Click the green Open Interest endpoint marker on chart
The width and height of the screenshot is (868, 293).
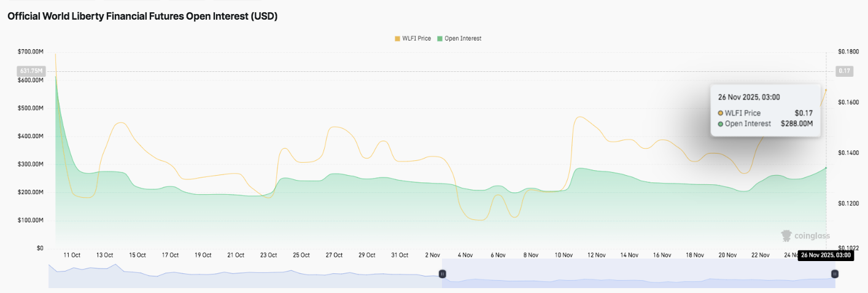click(826, 168)
